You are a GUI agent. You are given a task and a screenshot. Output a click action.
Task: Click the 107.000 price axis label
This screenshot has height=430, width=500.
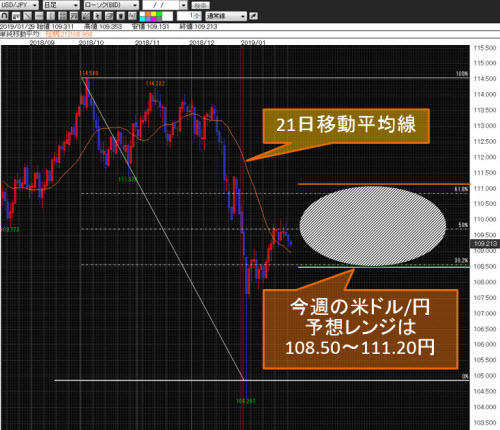point(485,313)
